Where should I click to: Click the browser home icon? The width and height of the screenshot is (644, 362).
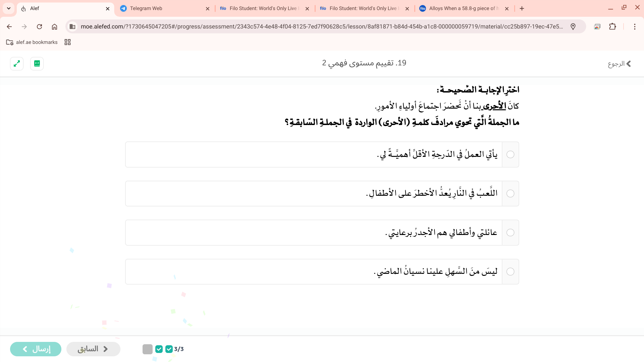tap(54, 26)
